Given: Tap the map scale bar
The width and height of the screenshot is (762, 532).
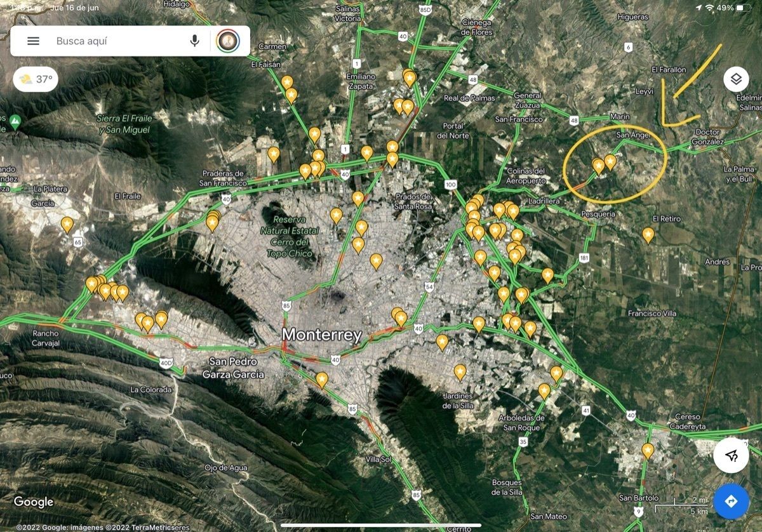Looking at the screenshot, I should click(679, 506).
